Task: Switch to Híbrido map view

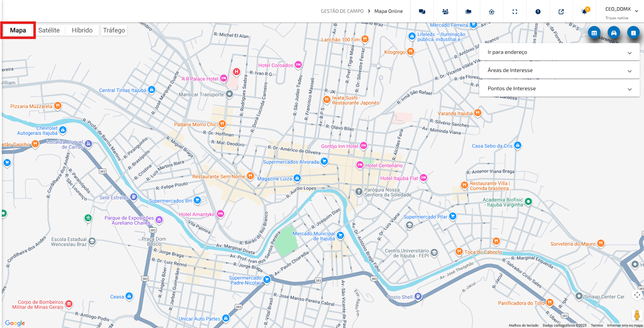Action: pos(82,30)
